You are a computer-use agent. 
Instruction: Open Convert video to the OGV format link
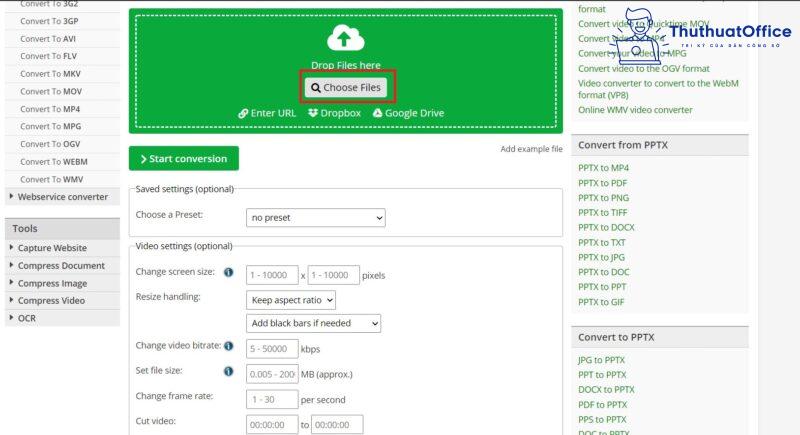pos(643,68)
